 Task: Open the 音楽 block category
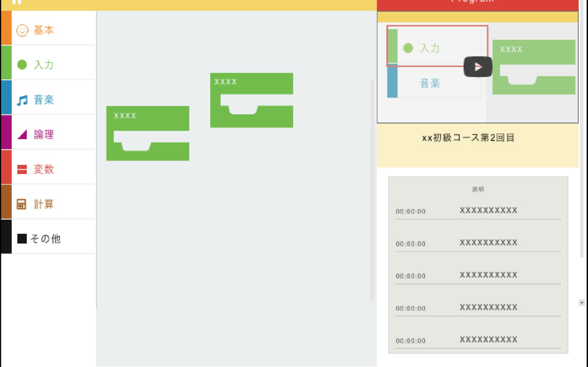pos(48,98)
